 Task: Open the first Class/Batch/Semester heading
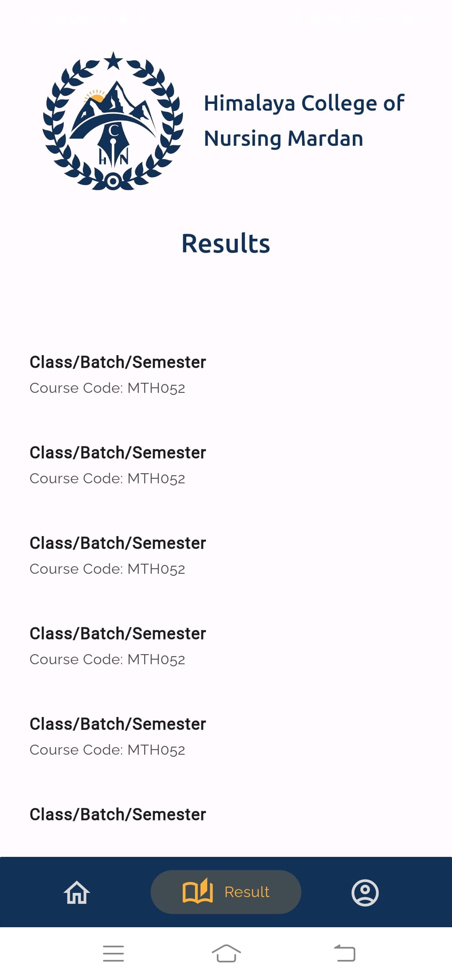(118, 362)
